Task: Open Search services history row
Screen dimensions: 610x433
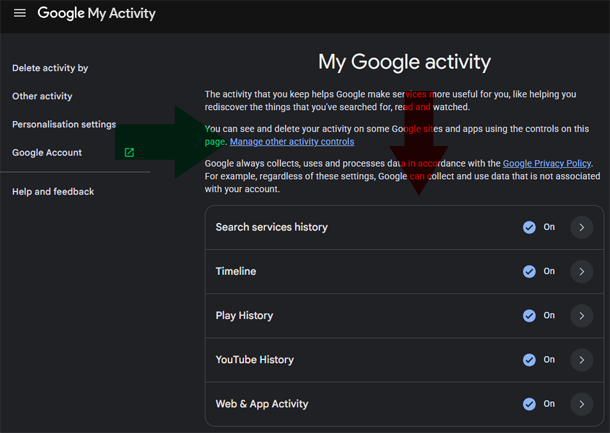Action: point(404,227)
